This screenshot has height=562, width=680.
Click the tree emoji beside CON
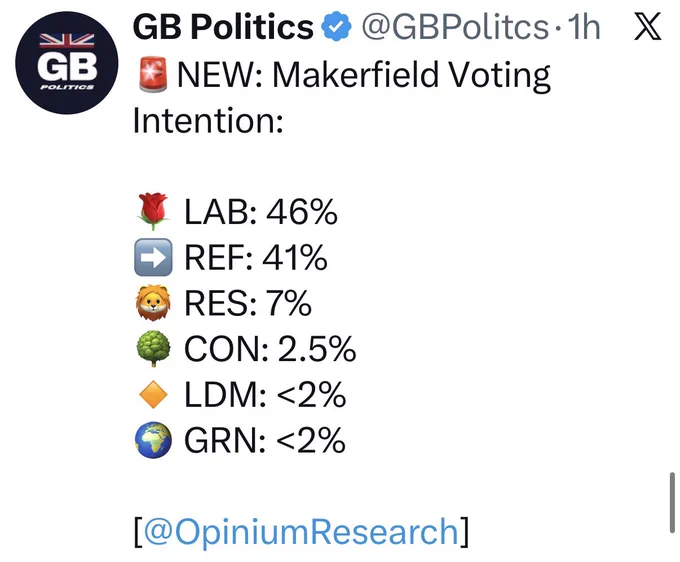click(153, 348)
